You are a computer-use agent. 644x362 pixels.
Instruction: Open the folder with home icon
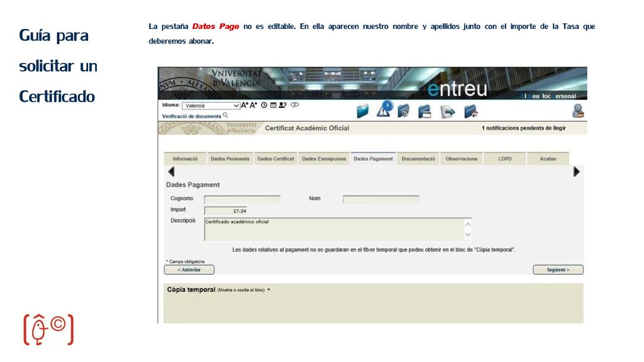pos(470,111)
